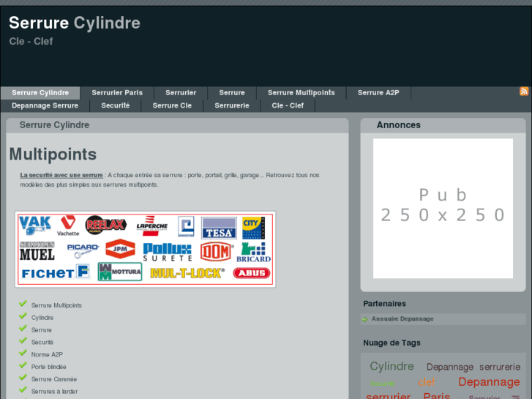Click the ABUS brand logo

(252, 273)
